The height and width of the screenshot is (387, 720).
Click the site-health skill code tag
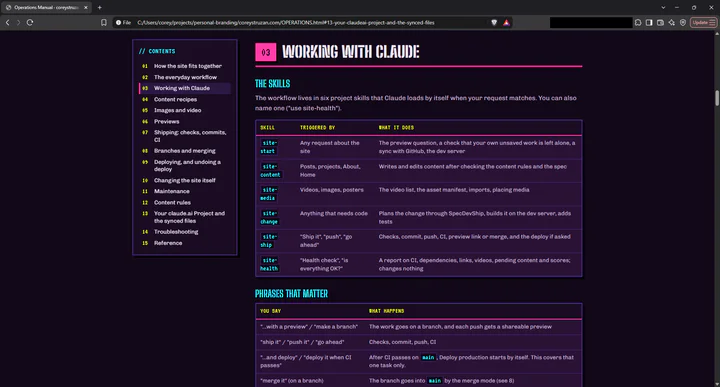[x=270, y=264]
